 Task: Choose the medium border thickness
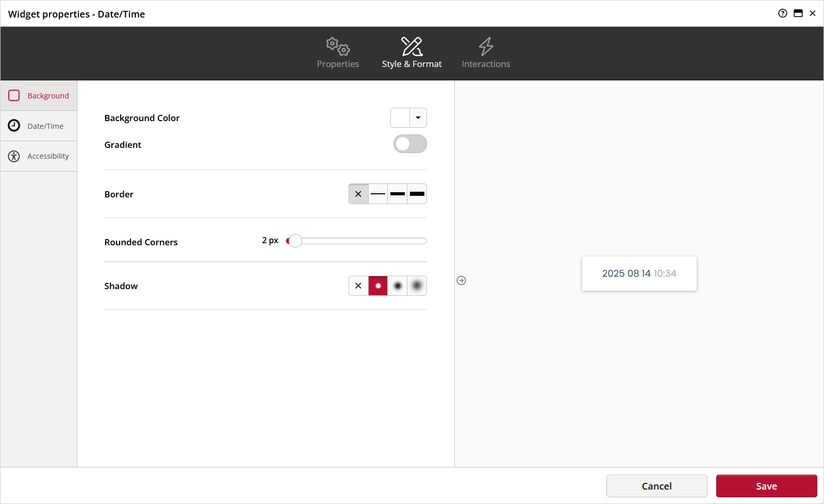[x=398, y=194]
